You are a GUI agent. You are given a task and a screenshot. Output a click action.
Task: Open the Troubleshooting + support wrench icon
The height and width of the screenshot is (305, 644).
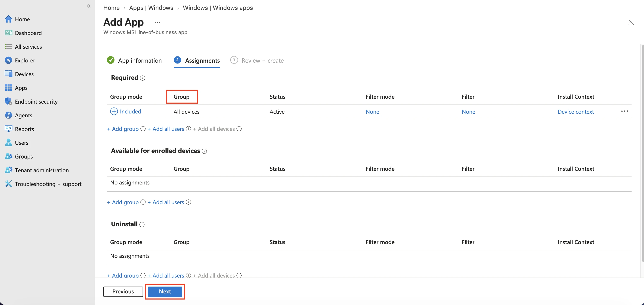(9, 184)
